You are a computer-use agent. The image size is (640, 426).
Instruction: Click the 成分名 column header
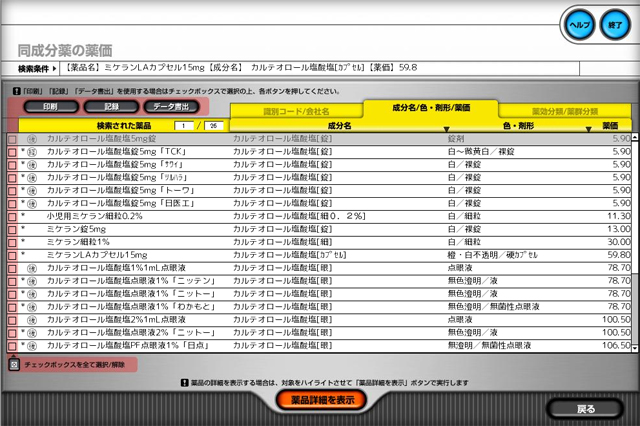pos(339,126)
